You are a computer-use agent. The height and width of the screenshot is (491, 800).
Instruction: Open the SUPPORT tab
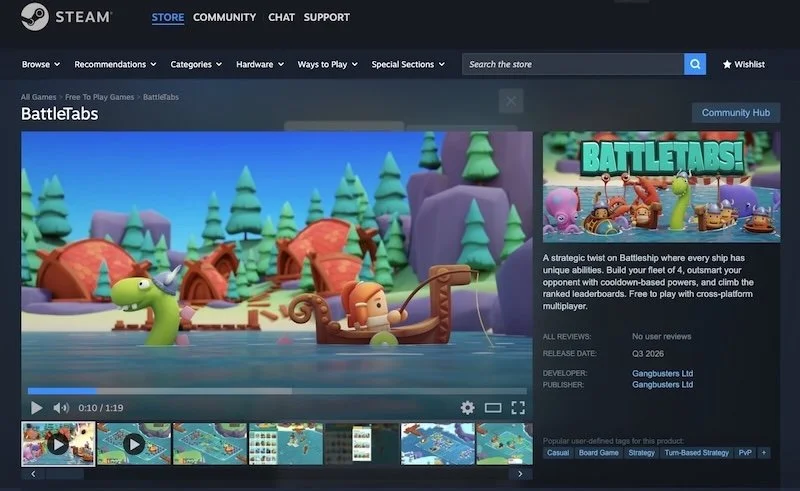click(x=327, y=17)
